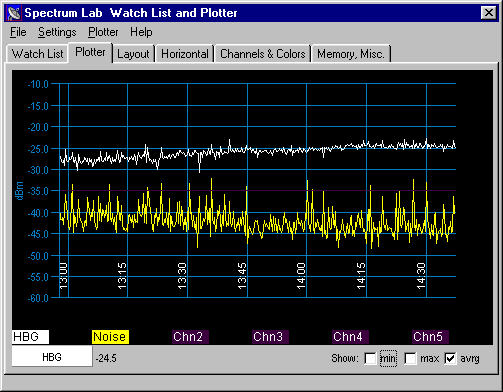This screenshot has height=392, width=503.
Task: Open the Channels & Colors tab
Action: pos(263,54)
